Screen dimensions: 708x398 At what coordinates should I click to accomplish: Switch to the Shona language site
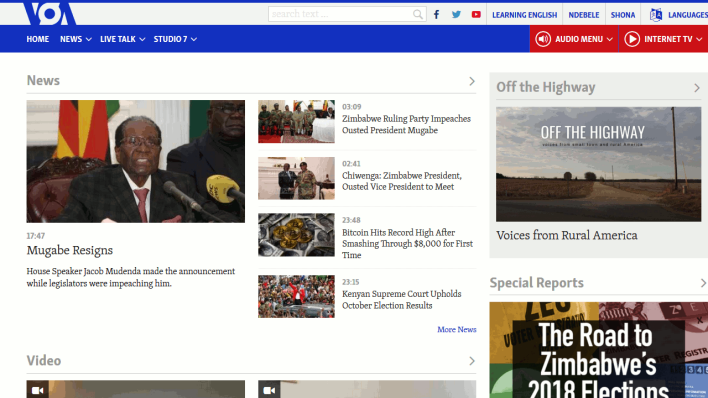pos(623,15)
